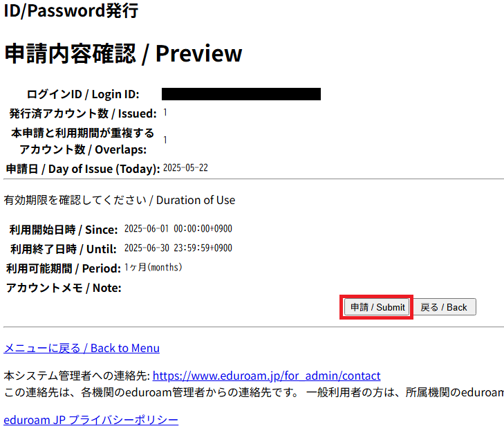Click the 戻る / Back button
This screenshot has width=504, height=433.
pyautogui.click(x=445, y=307)
